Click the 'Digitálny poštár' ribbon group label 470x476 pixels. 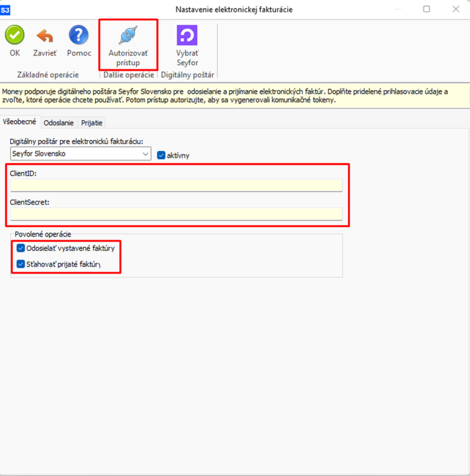pos(187,75)
